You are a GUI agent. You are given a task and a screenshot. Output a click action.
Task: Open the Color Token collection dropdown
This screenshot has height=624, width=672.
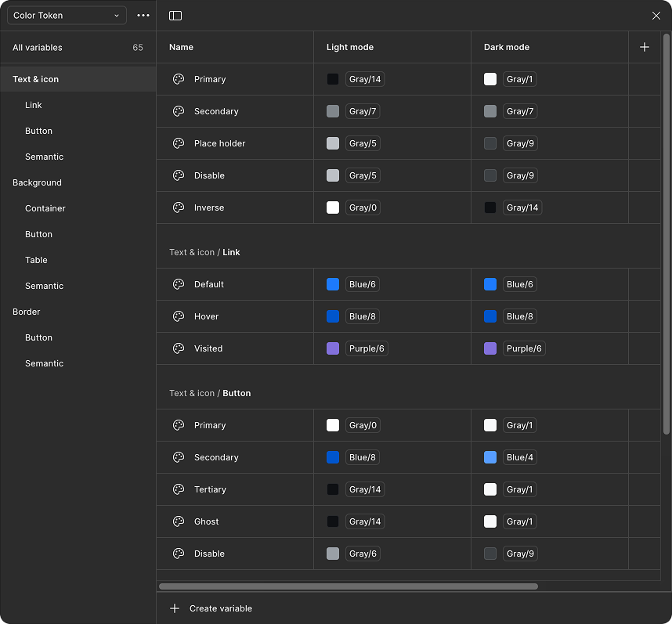click(x=67, y=16)
